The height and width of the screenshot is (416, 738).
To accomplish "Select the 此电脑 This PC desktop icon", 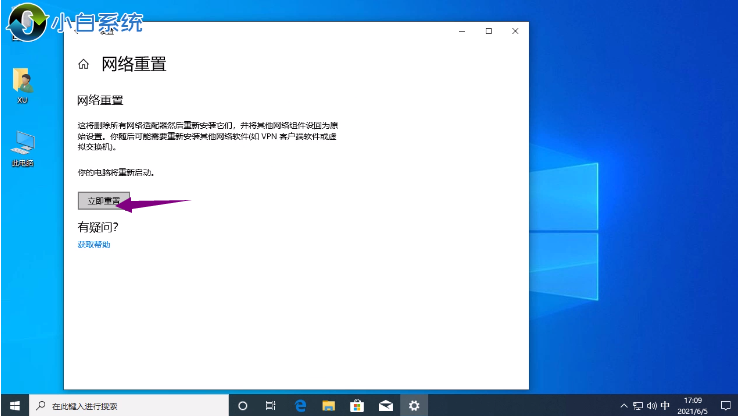I will [x=22, y=149].
